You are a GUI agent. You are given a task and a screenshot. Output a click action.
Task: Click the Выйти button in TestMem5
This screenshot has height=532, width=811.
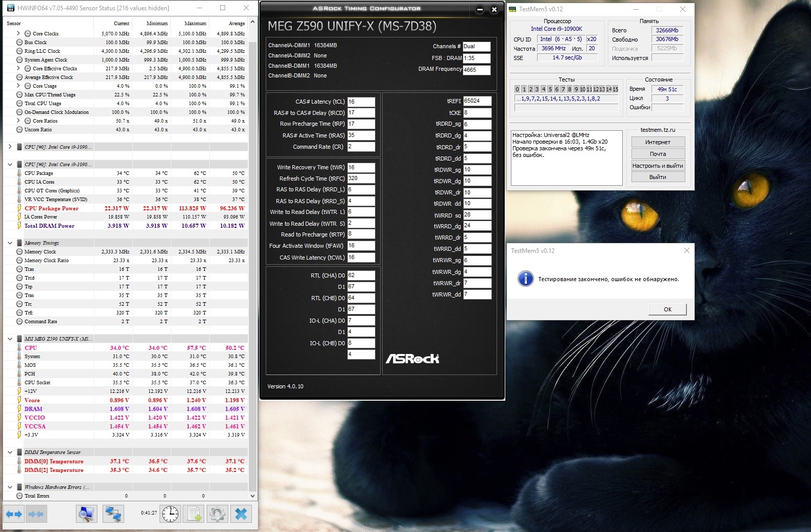coord(658,177)
